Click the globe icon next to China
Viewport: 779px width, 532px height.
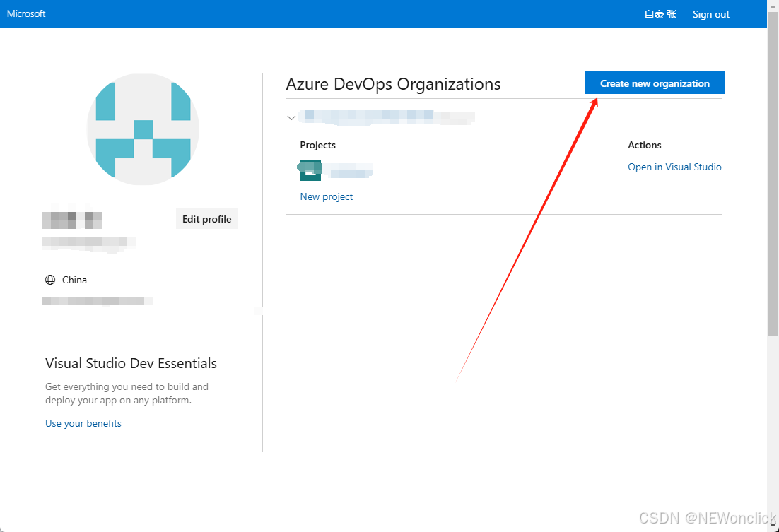[50, 280]
